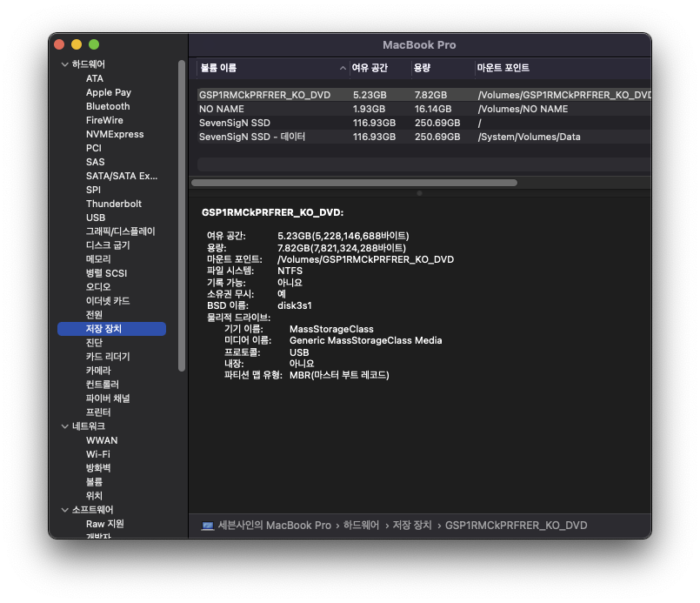The width and height of the screenshot is (700, 603).
Task: Open the 방화벽 entry
Action: click(x=98, y=468)
